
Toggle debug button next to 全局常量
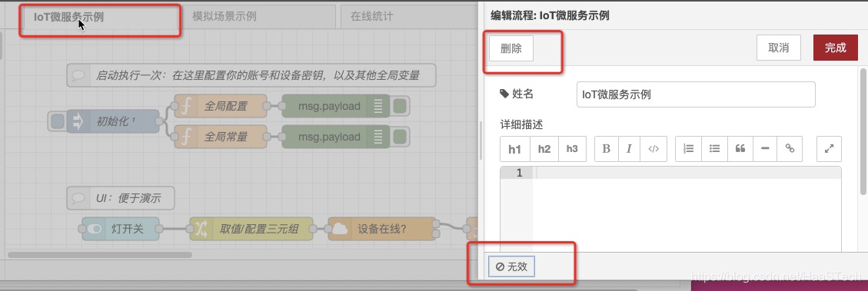[401, 137]
